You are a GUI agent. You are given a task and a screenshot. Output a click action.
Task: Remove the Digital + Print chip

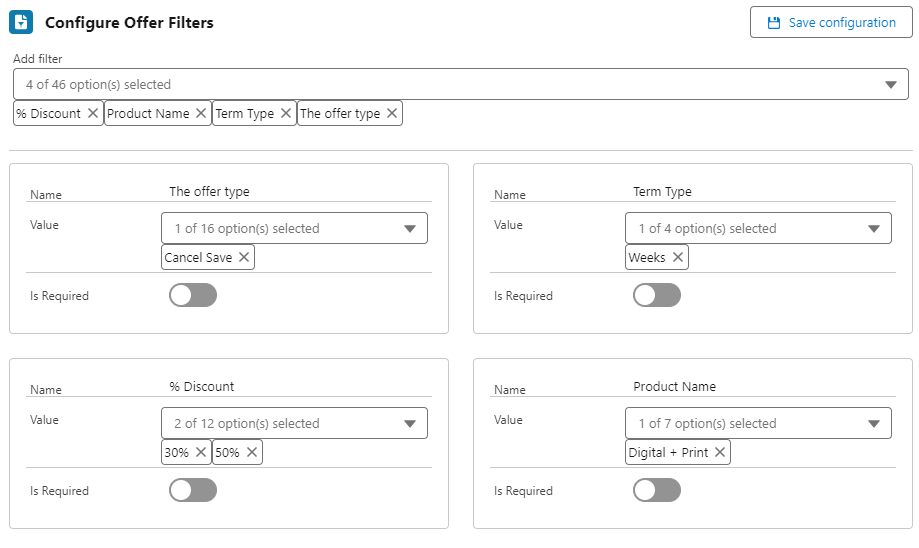click(x=720, y=452)
